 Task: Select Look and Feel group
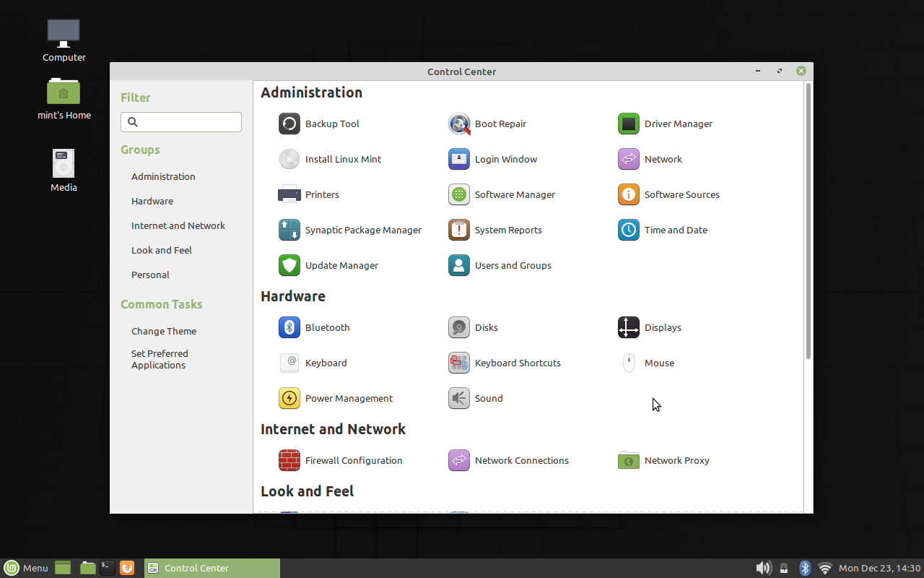(162, 250)
